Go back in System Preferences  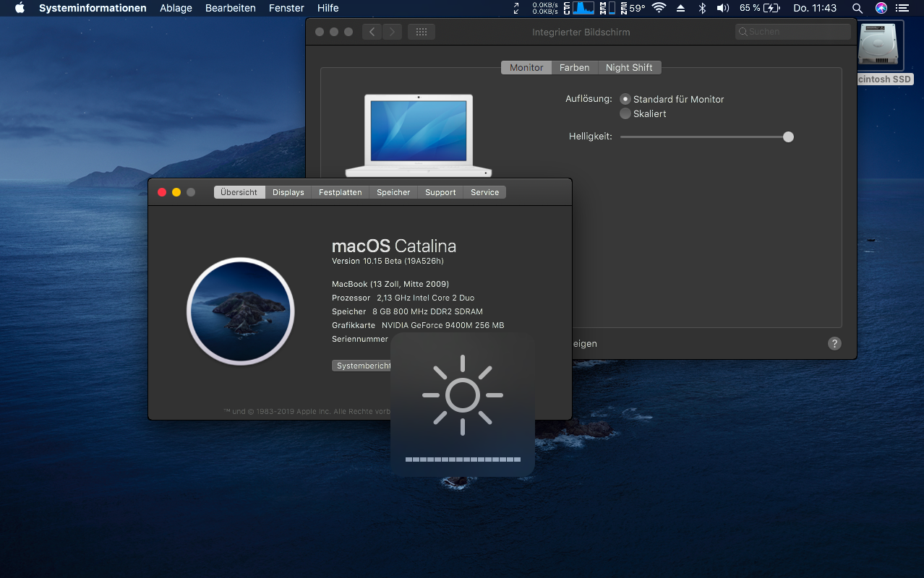click(x=372, y=32)
